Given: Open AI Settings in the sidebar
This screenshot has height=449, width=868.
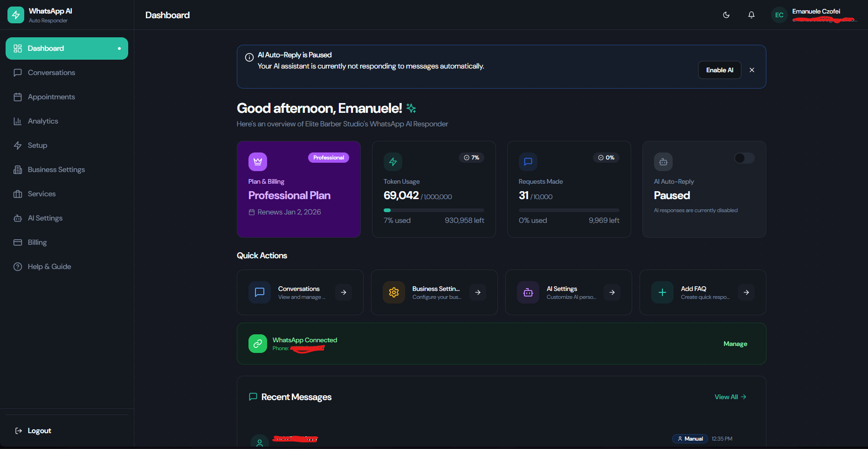Looking at the screenshot, I should pos(67,218).
